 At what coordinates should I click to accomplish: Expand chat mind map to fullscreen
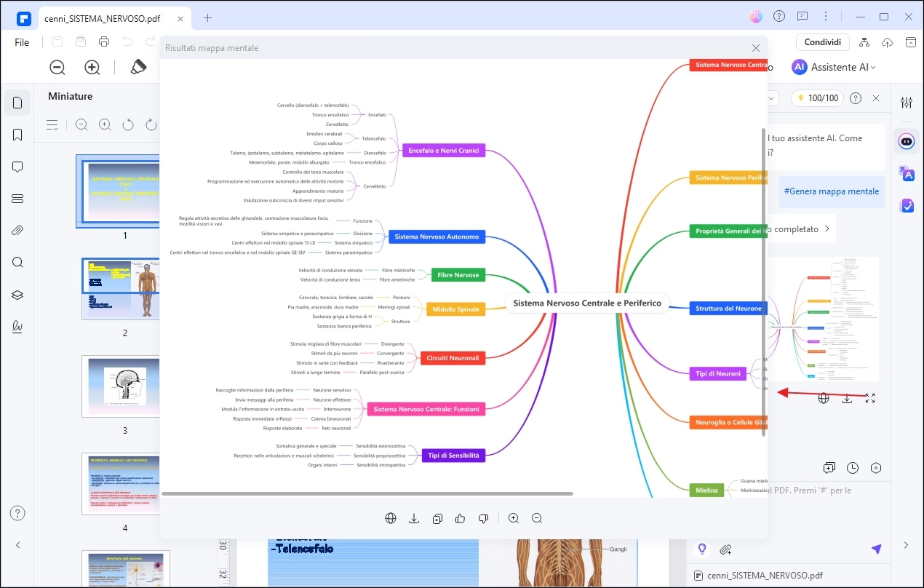tap(870, 398)
